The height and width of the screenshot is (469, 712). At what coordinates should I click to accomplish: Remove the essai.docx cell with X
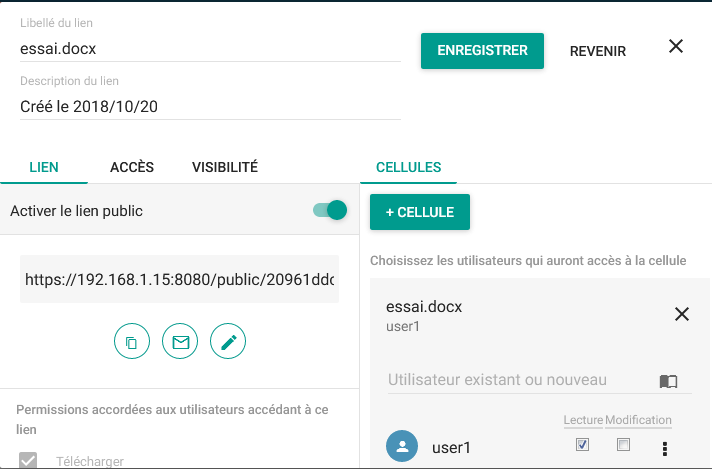[682, 314]
